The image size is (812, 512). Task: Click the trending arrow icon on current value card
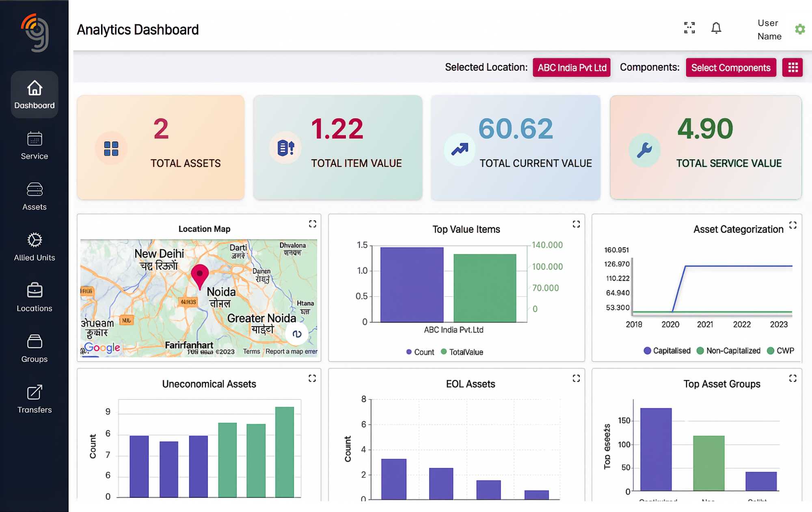point(460,150)
